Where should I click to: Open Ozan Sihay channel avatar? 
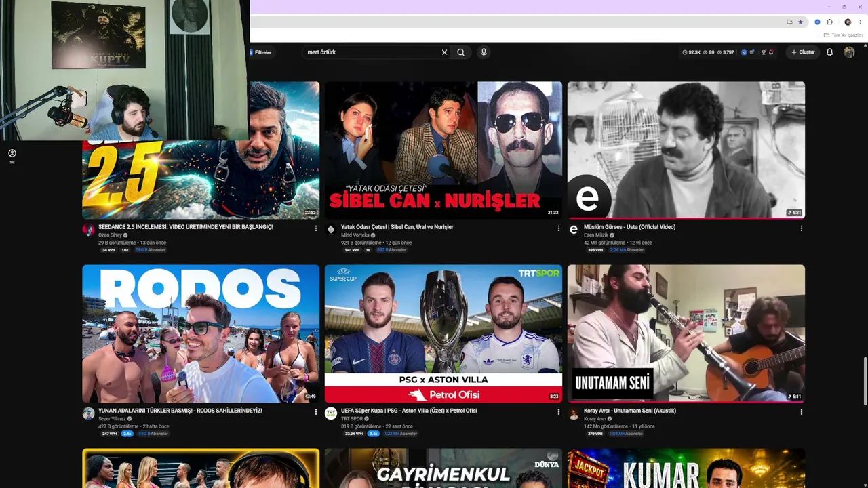(89, 230)
